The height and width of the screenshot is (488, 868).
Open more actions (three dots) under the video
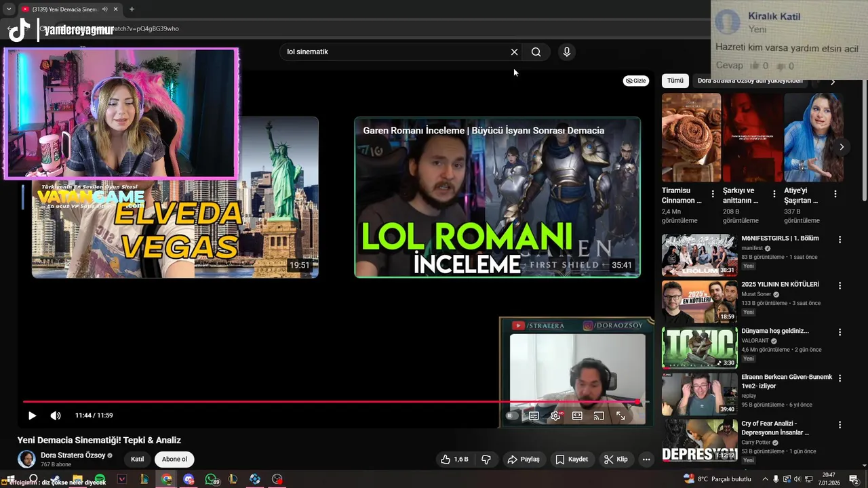[646, 459]
